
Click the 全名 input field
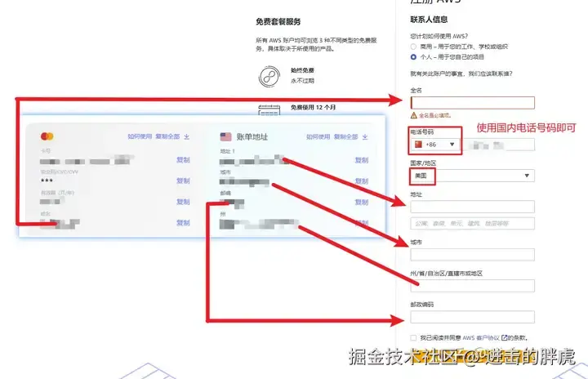click(473, 103)
